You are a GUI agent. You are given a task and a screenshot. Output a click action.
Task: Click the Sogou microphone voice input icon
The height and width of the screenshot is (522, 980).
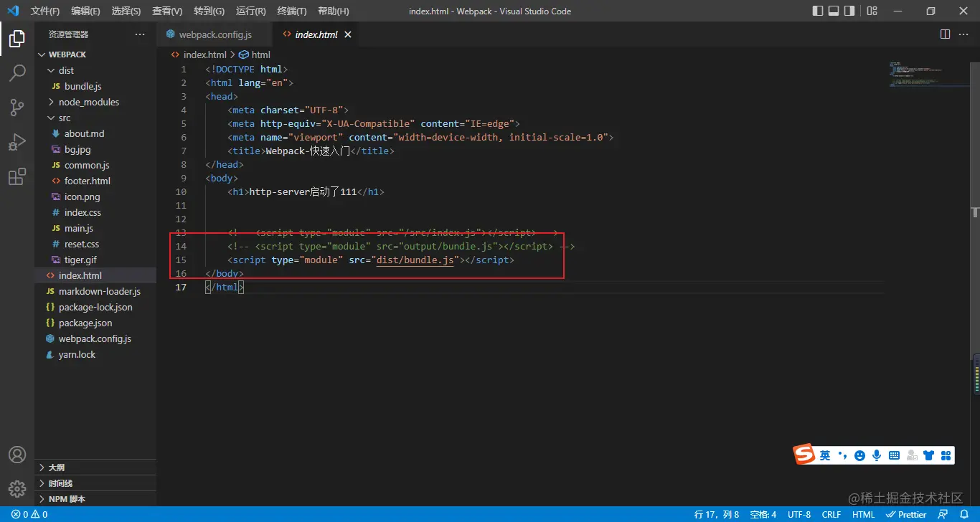point(877,455)
